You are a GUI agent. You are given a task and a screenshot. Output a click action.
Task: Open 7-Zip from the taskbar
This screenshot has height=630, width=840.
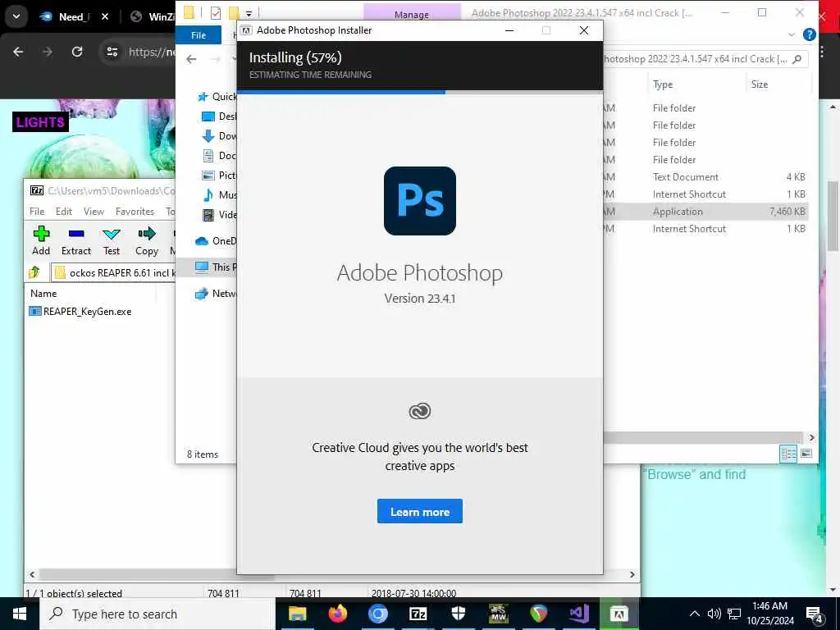(x=418, y=614)
